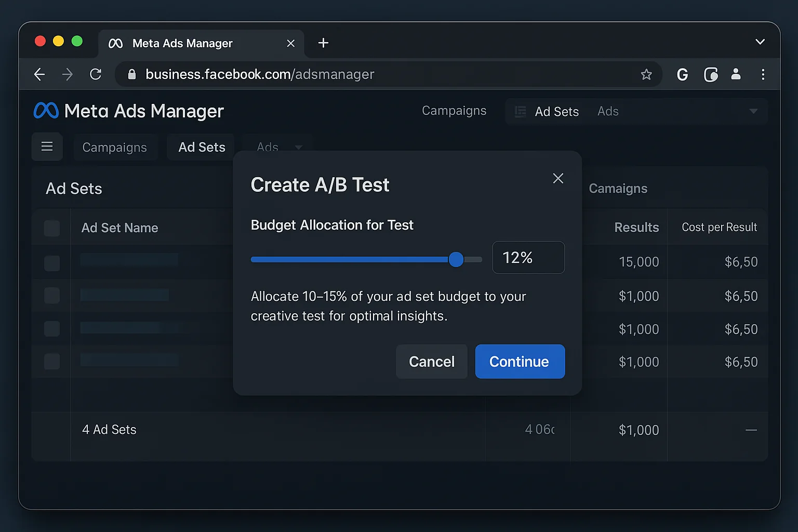
Task: Click the Continue button in the dialog
Action: click(519, 362)
